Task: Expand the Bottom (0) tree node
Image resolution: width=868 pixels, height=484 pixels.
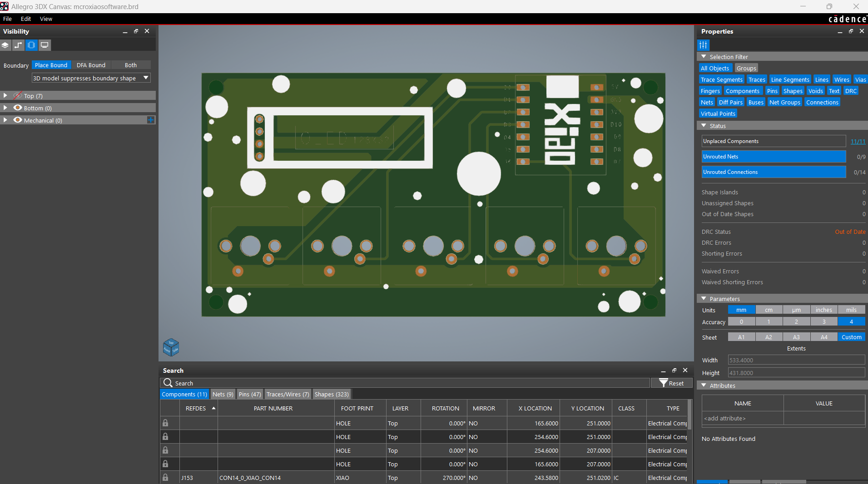Action: (x=5, y=108)
